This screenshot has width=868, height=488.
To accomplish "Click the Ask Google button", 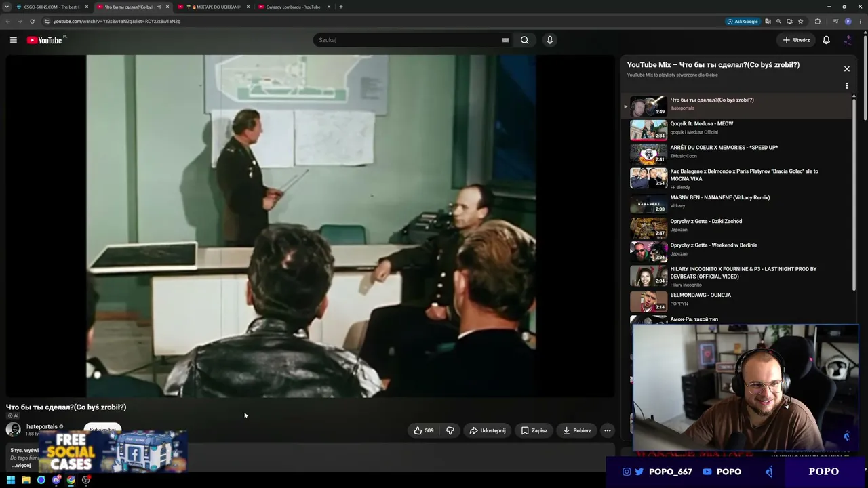I will (x=743, y=21).
